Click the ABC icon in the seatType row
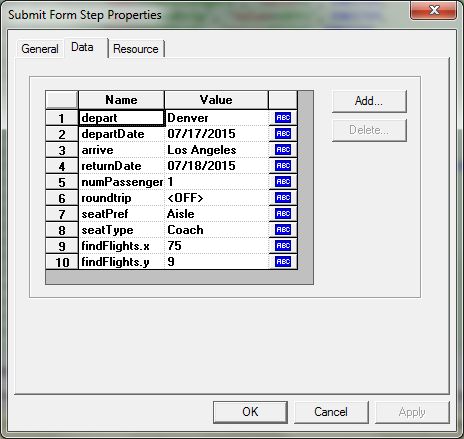Viewport: 464px width, 439px height. tap(283, 230)
